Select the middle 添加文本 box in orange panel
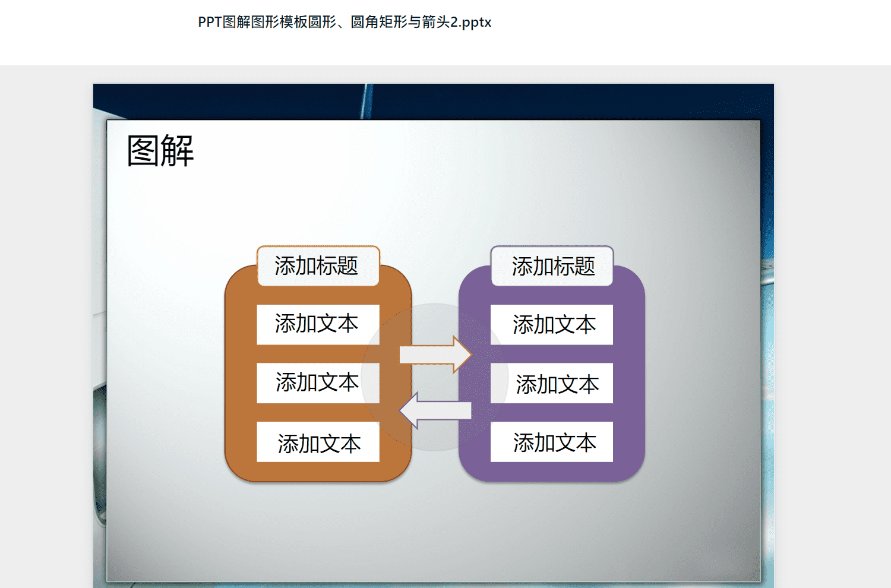Screen dimensions: 891x588 [x=318, y=383]
